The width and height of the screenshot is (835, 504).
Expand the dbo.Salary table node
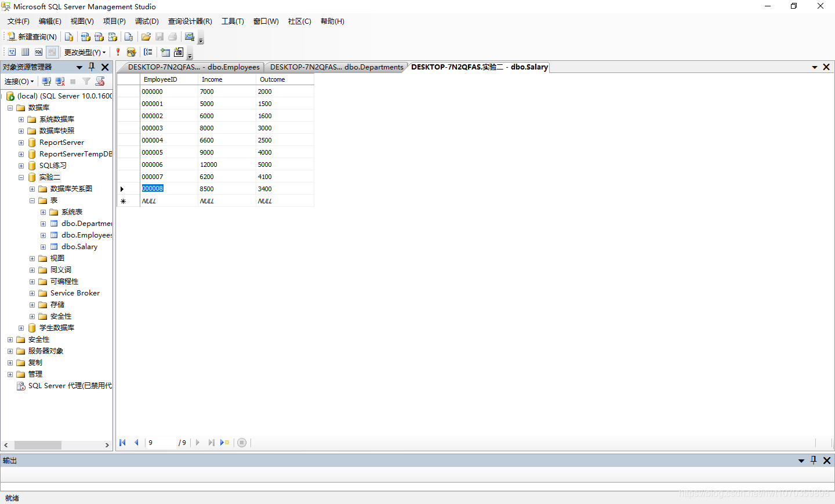(43, 247)
